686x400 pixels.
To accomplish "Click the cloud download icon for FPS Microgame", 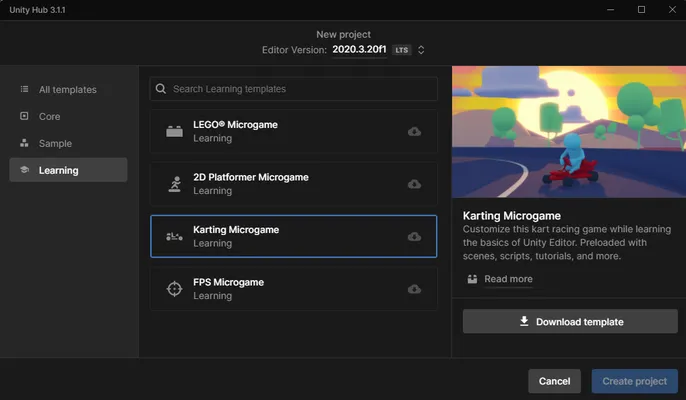I will 414,289.
